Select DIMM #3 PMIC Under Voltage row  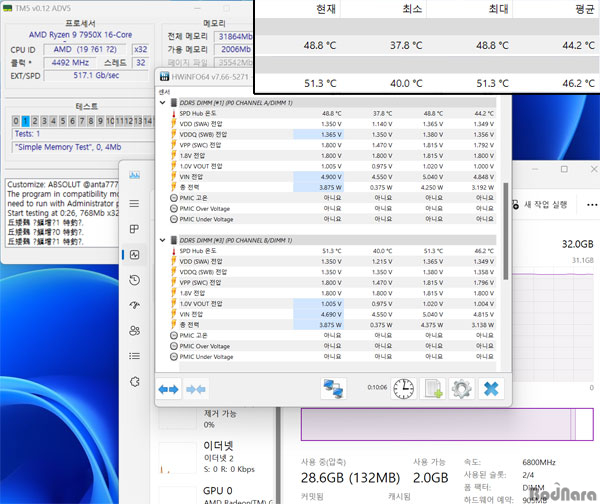click(333, 357)
